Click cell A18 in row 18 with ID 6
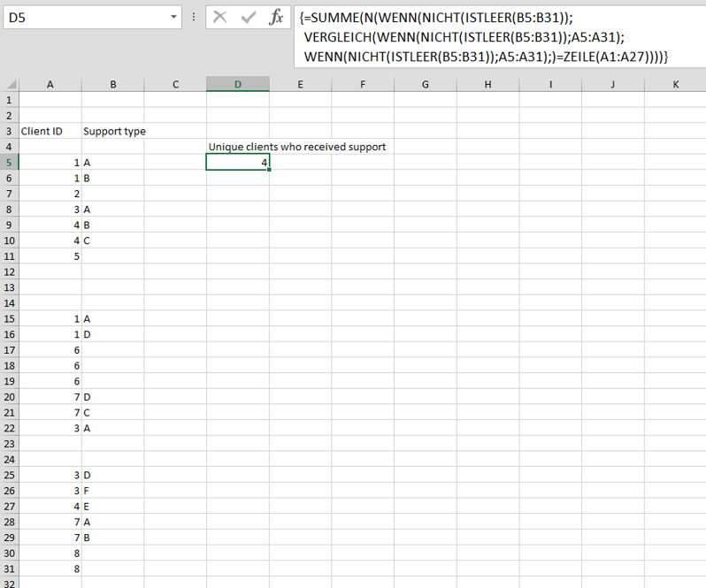Screen dimensions: 706x588 [x=50, y=366]
